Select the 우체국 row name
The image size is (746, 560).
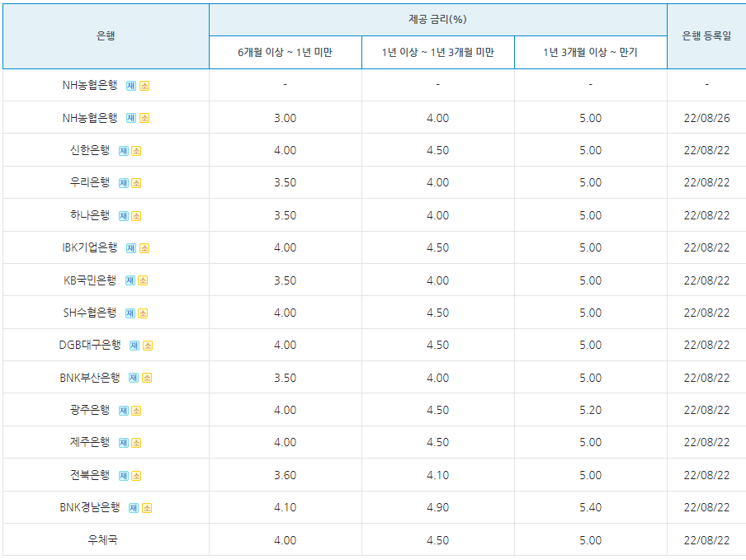(102, 540)
